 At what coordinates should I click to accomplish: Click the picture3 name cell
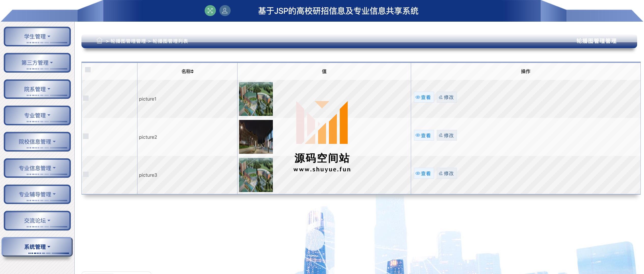pyautogui.click(x=187, y=175)
